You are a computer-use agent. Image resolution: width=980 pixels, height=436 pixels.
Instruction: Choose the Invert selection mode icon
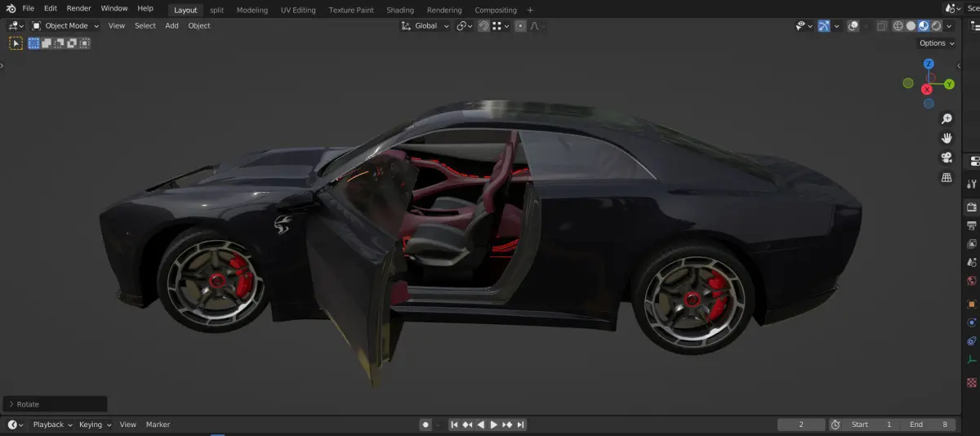(71, 43)
